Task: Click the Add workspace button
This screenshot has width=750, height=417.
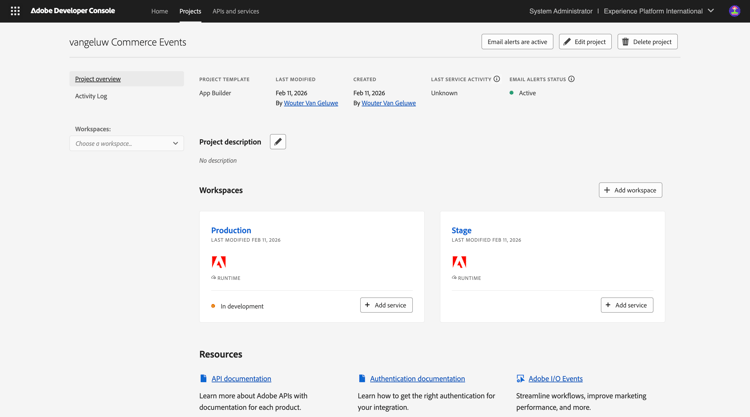Action: 630,190
